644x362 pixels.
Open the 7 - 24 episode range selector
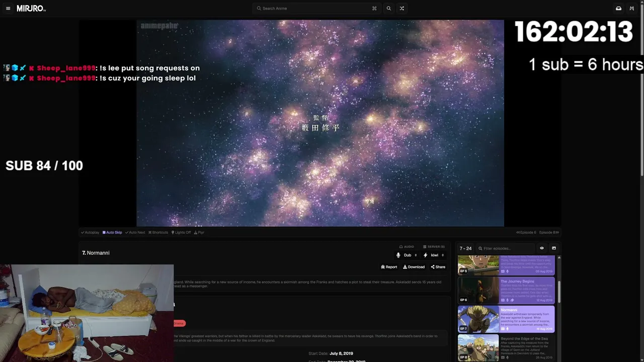(465, 248)
